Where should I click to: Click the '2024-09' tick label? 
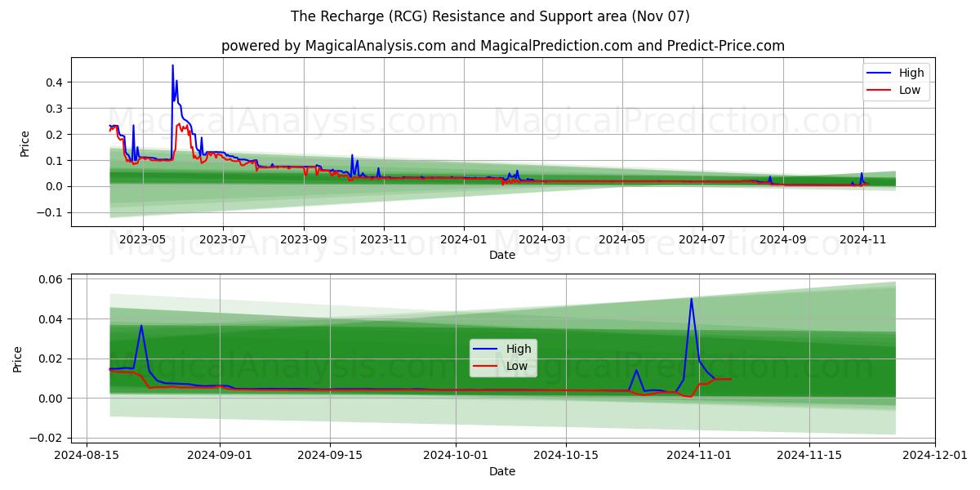click(783, 239)
